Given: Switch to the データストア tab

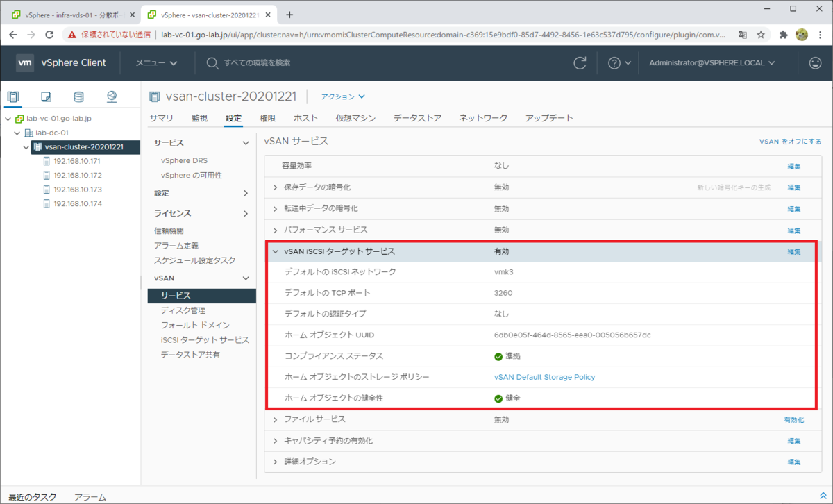Looking at the screenshot, I should (x=417, y=118).
